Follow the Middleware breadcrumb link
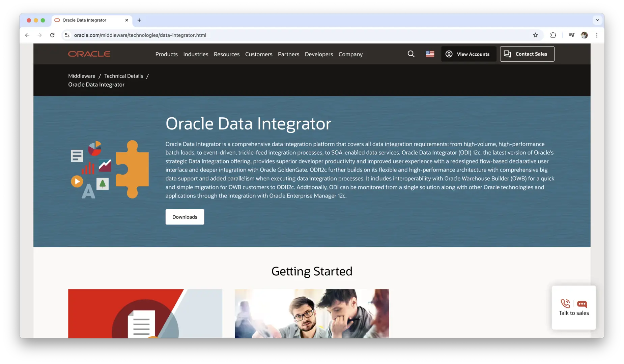624x364 pixels. [x=82, y=76]
